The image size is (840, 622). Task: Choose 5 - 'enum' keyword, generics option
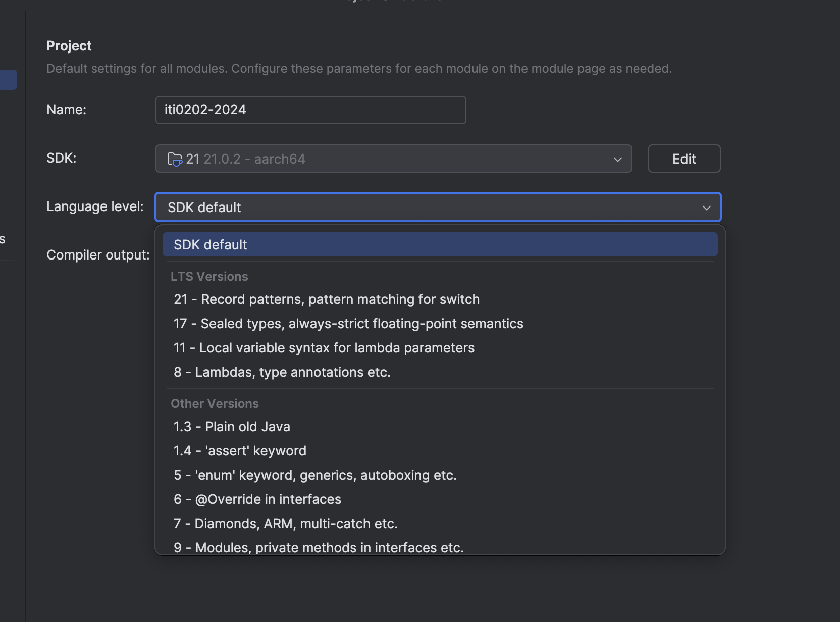(x=440, y=475)
